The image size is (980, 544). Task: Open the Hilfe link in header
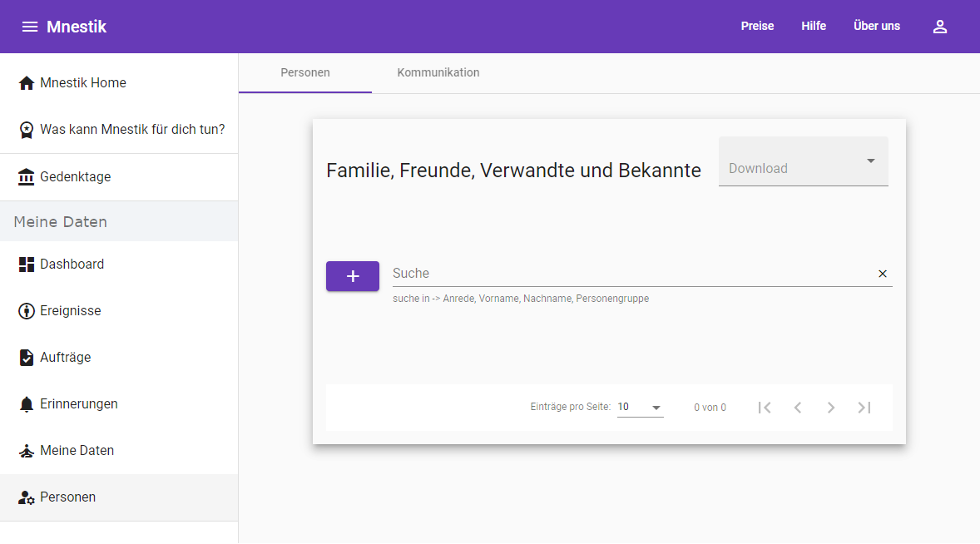coord(813,27)
